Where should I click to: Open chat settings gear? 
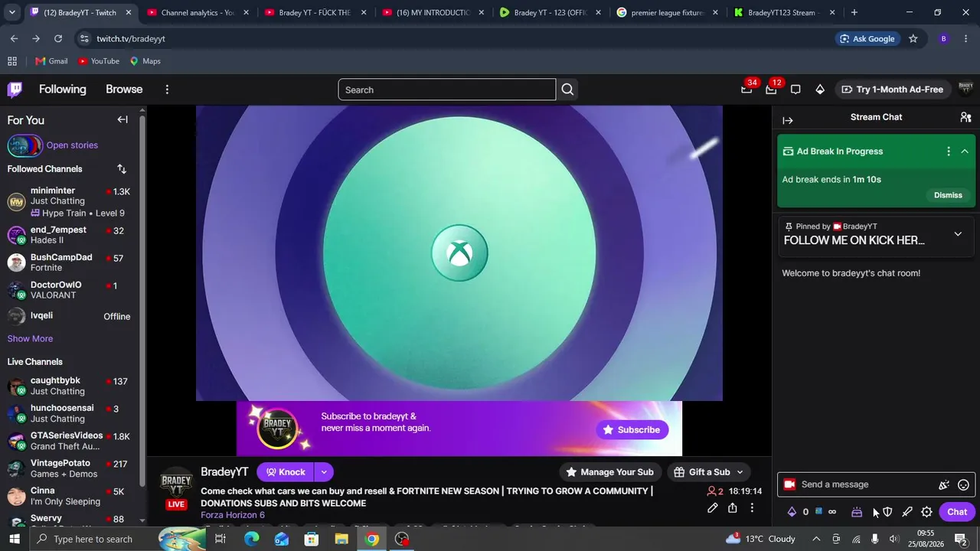pyautogui.click(x=926, y=512)
